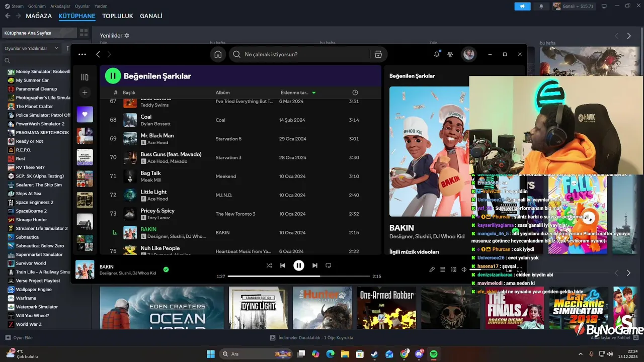The height and width of the screenshot is (362, 644).
Task: Open the Steam notifications bell
Action: tap(541, 6)
